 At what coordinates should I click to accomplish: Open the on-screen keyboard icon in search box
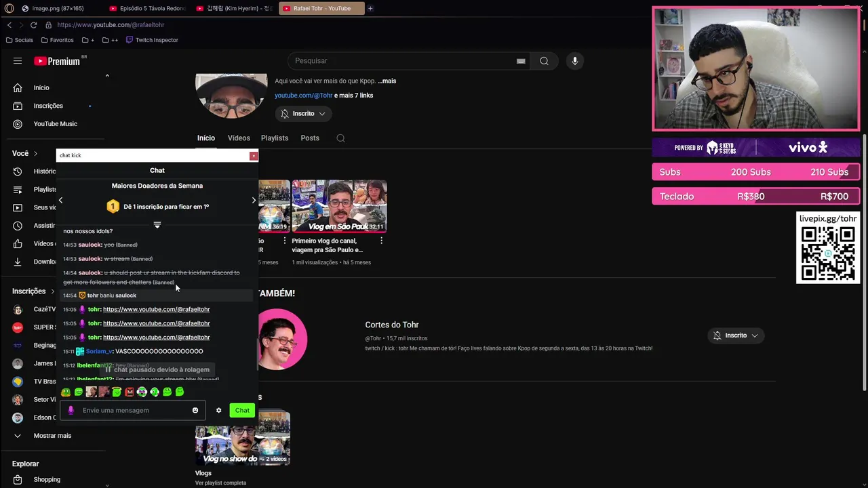pos(521,61)
